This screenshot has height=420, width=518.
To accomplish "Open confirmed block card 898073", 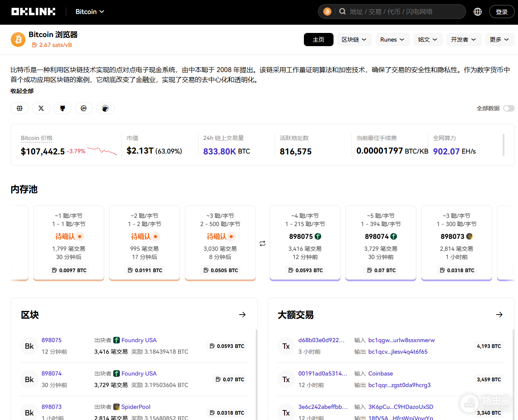I will click(457, 243).
